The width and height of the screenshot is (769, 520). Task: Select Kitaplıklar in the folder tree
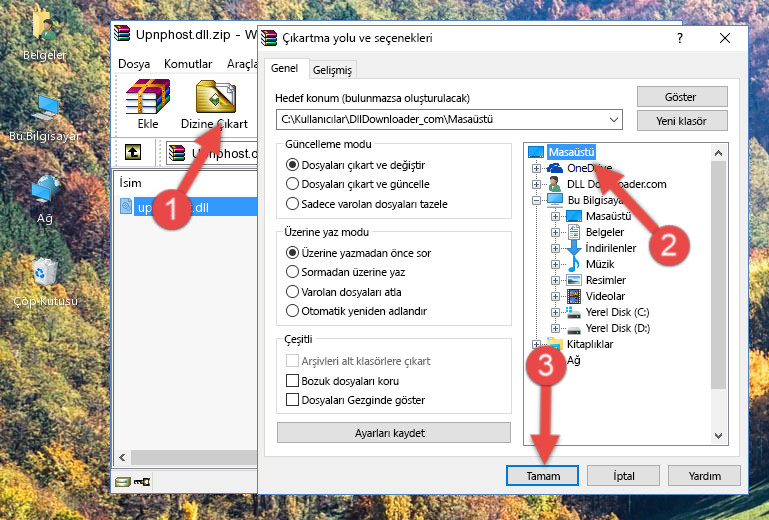pos(590,344)
